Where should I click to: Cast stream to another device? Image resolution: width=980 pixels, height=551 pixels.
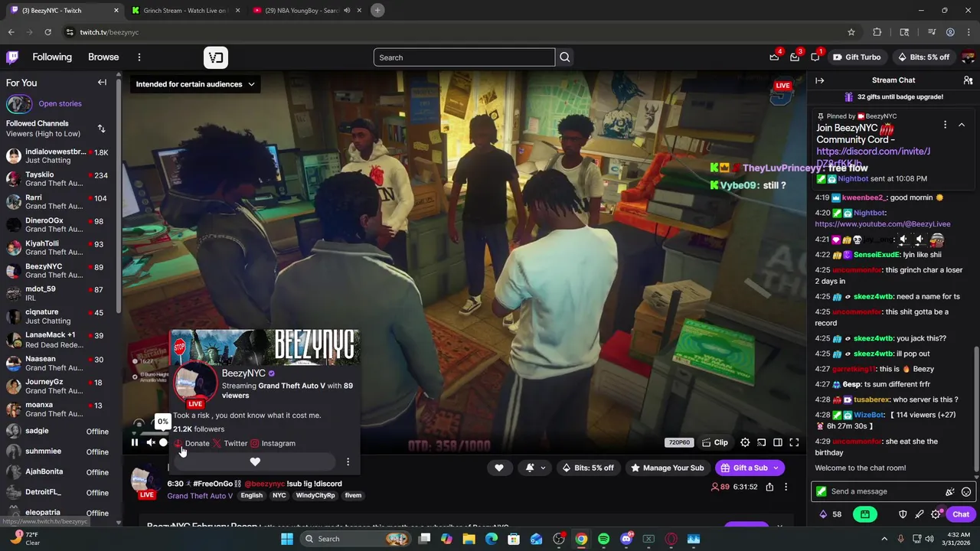click(762, 442)
